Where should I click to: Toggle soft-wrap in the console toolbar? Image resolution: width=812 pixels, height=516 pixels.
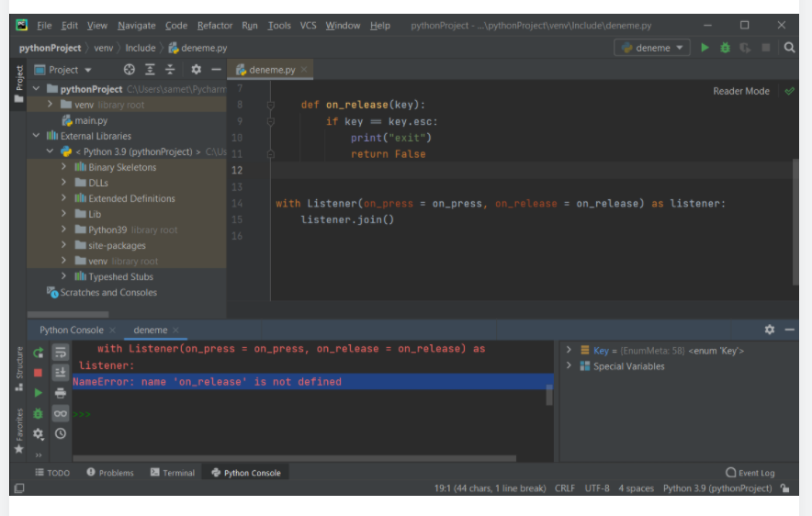[x=61, y=352]
